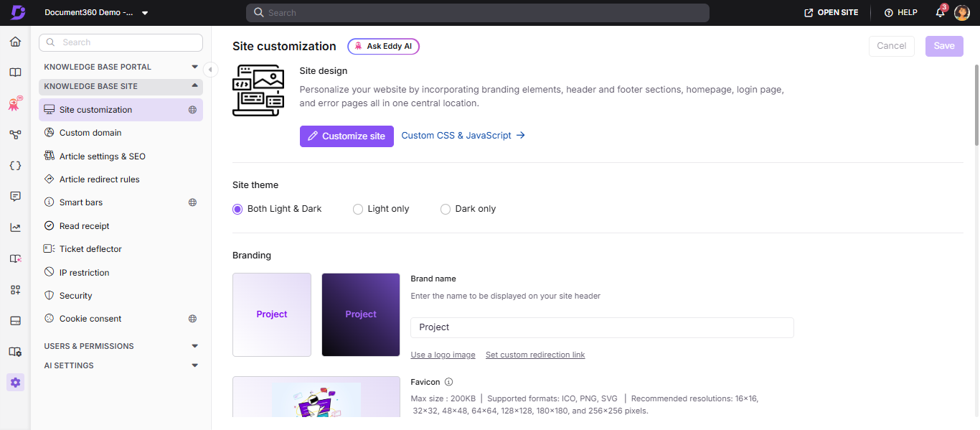This screenshot has width=980, height=430.
Task: Click the Brand name input field
Action: [602, 327]
